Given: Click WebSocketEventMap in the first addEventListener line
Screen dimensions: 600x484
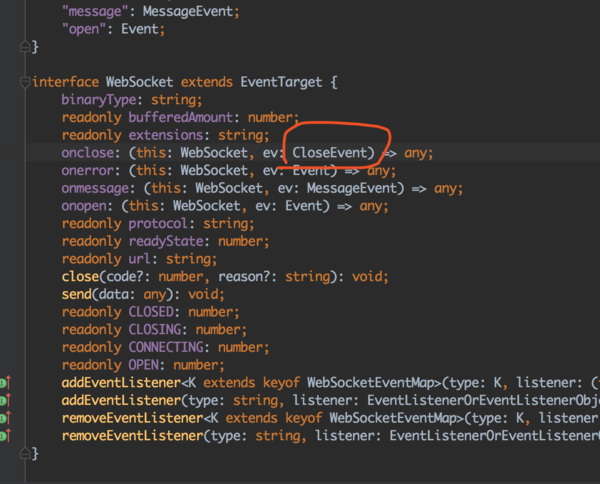Looking at the screenshot, I should pyautogui.click(x=370, y=383).
